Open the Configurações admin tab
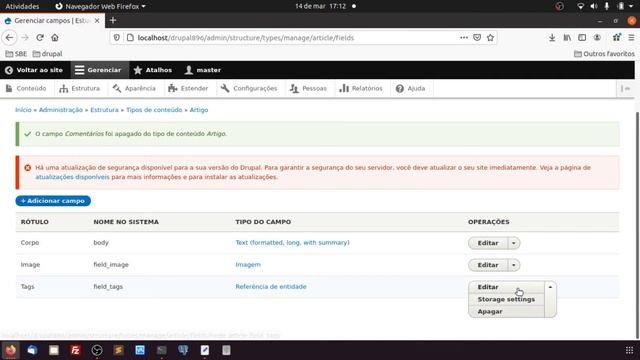Screen dimensions: 640x360 tap(249, 89)
